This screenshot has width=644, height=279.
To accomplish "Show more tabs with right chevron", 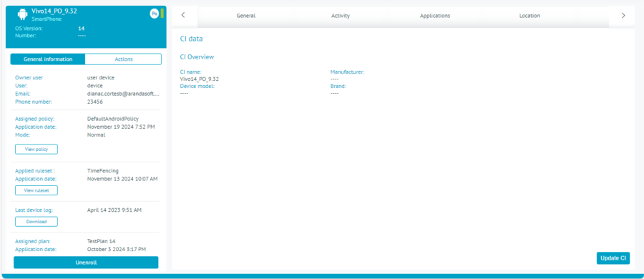I will [x=623, y=15].
